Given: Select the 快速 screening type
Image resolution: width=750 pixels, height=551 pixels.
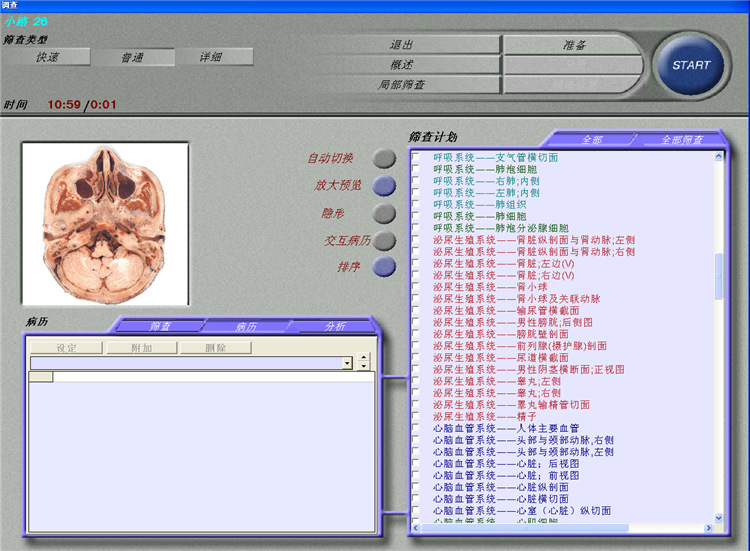Looking at the screenshot, I should [x=48, y=57].
